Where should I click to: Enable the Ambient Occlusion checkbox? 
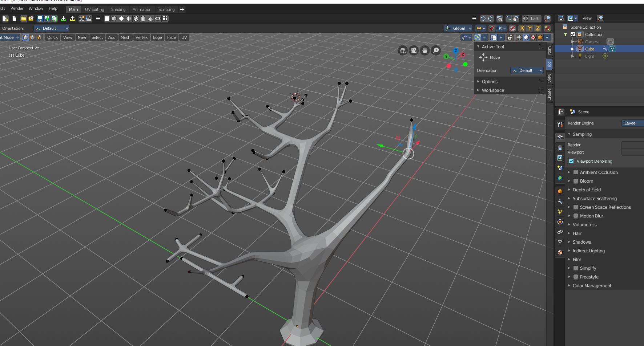click(x=576, y=172)
